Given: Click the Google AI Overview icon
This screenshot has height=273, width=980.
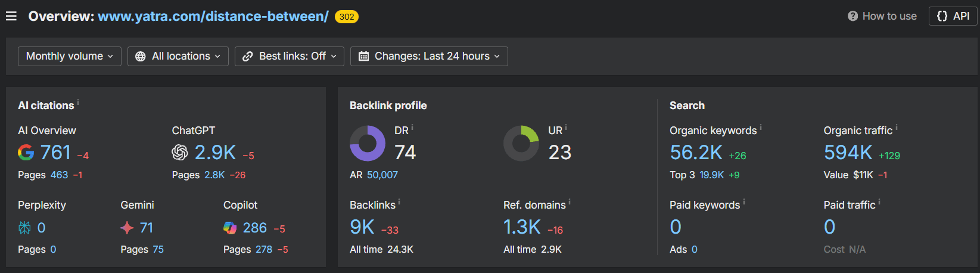Looking at the screenshot, I should click(x=26, y=153).
